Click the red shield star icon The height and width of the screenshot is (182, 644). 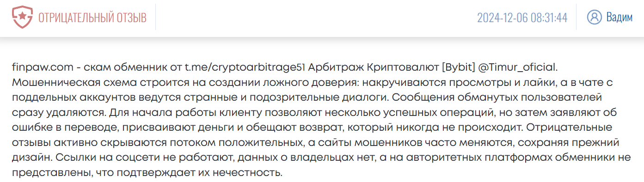tap(22, 18)
